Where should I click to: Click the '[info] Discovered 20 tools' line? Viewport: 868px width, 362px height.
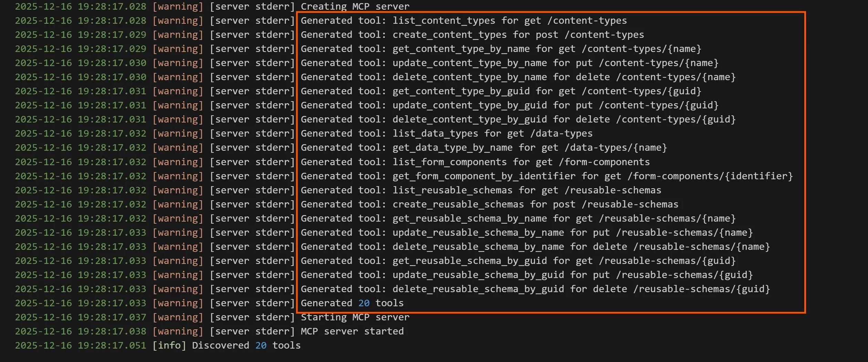click(227, 345)
